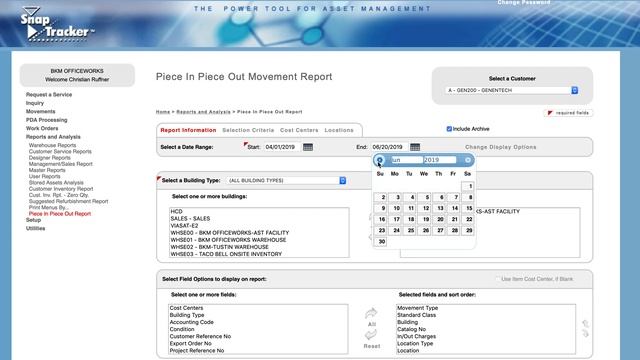This screenshot has width=640, height=360.
Task: Open the Setup menu item
Action: (33, 220)
